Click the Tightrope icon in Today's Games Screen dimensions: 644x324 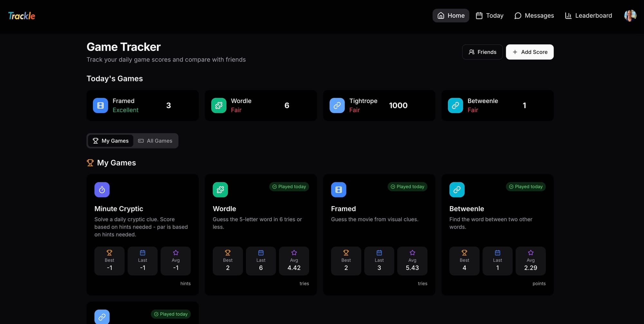pos(337,106)
